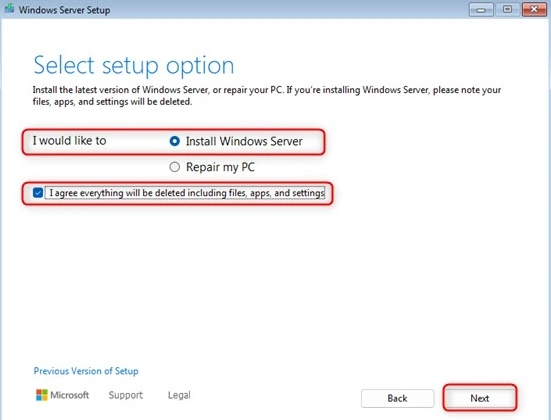Click the I would like to label
Image resolution: width=551 pixels, height=420 pixels.
[69, 141]
